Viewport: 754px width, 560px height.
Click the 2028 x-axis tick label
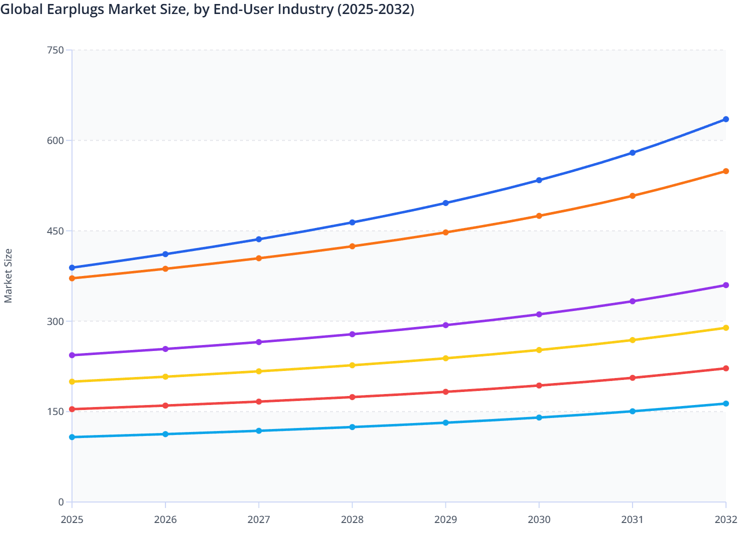click(x=352, y=519)
